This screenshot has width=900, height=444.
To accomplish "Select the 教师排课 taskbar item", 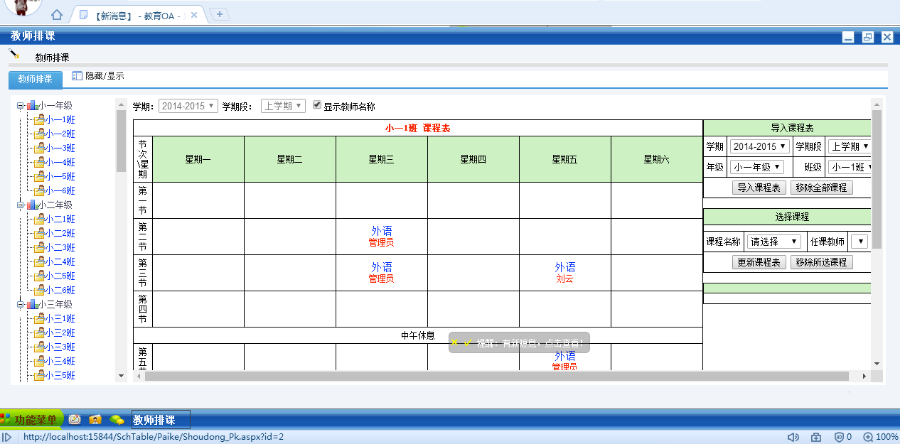I will tap(161, 420).
